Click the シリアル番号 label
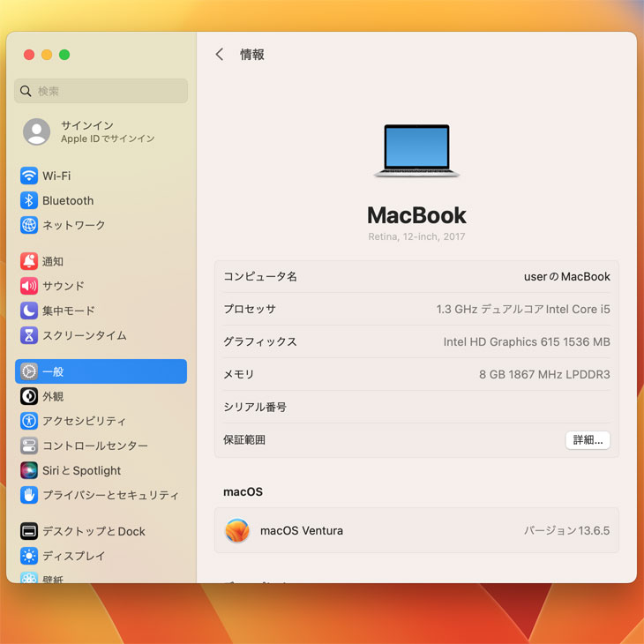644x644 pixels. [255, 407]
